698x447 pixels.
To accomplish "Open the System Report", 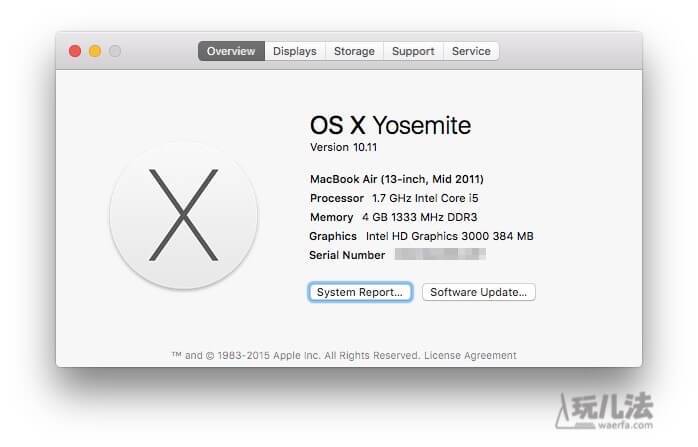I will [360, 292].
